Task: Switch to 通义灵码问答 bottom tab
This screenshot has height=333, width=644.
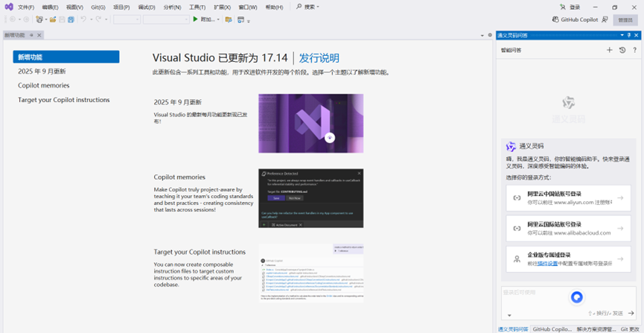Action: coord(514,329)
